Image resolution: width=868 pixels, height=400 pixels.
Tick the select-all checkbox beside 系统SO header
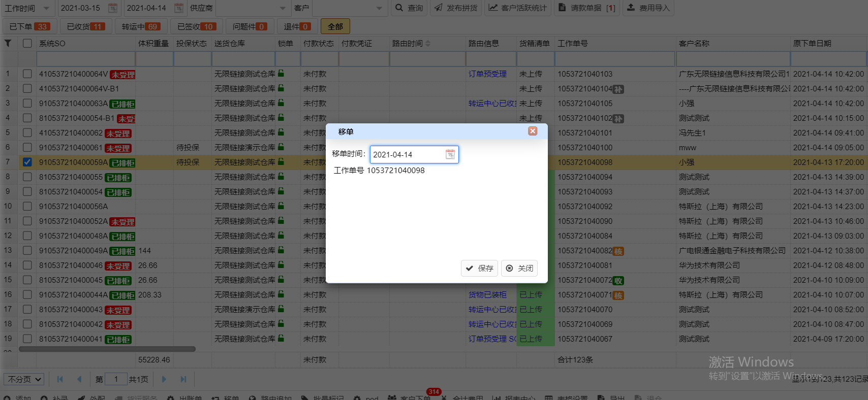[x=27, y=44]
